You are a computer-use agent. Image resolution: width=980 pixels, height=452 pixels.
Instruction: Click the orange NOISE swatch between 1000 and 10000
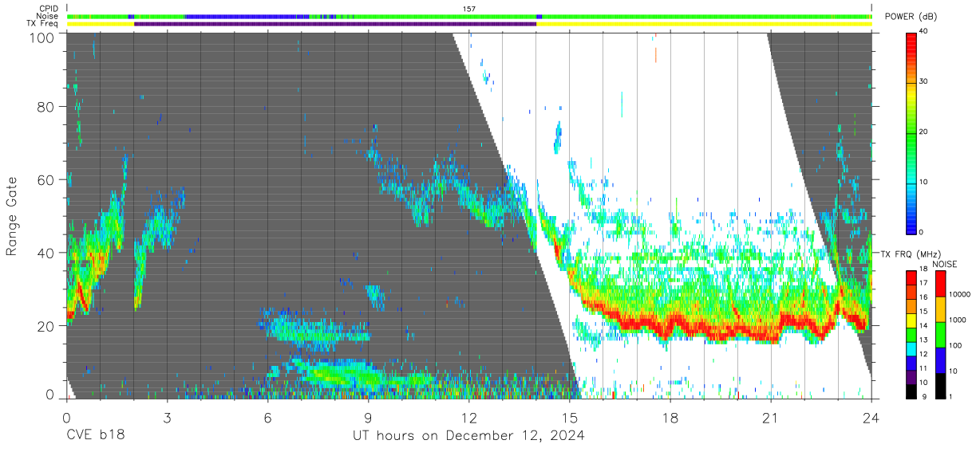point(941,309)
